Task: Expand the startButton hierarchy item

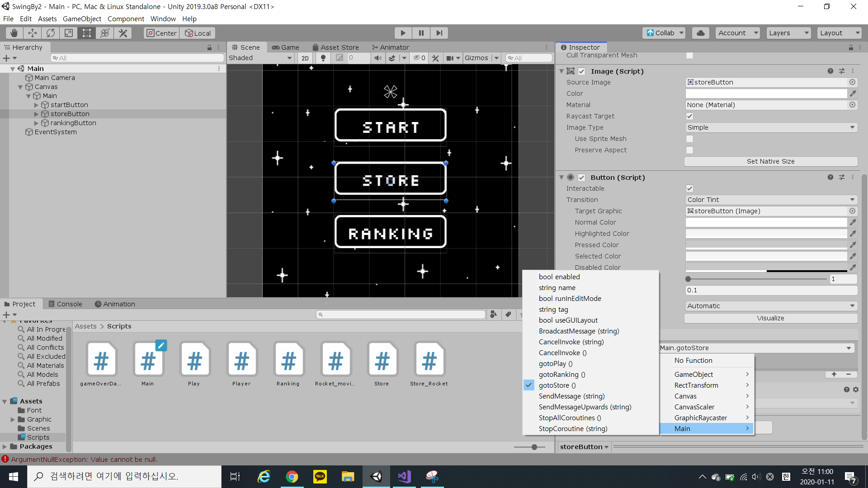Action: (x=36, y=105)
